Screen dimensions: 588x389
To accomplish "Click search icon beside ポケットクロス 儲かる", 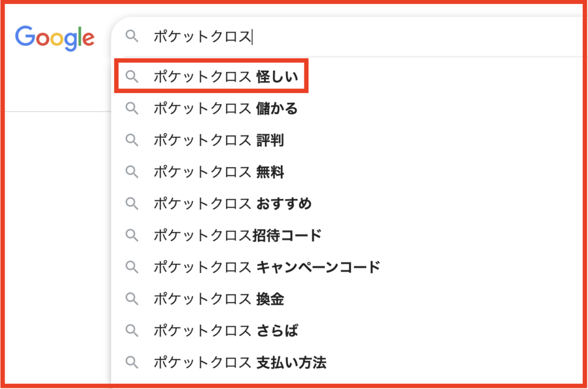I will point(132,108).
